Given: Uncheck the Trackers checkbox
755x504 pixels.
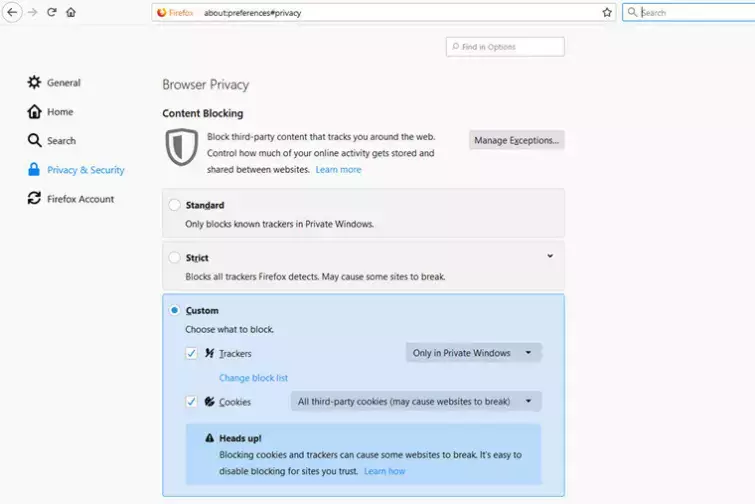Looking at the screenshot, I should tap(191, 353).
